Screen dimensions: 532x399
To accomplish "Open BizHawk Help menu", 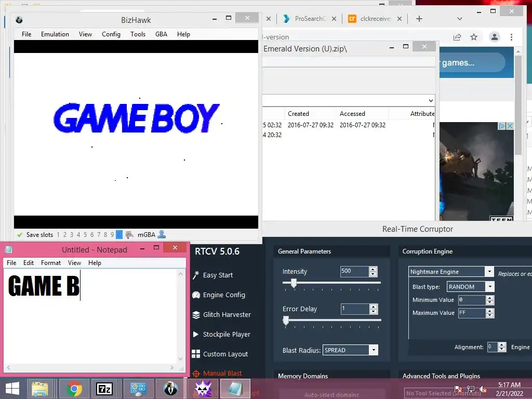I will [x=183, y=34].
